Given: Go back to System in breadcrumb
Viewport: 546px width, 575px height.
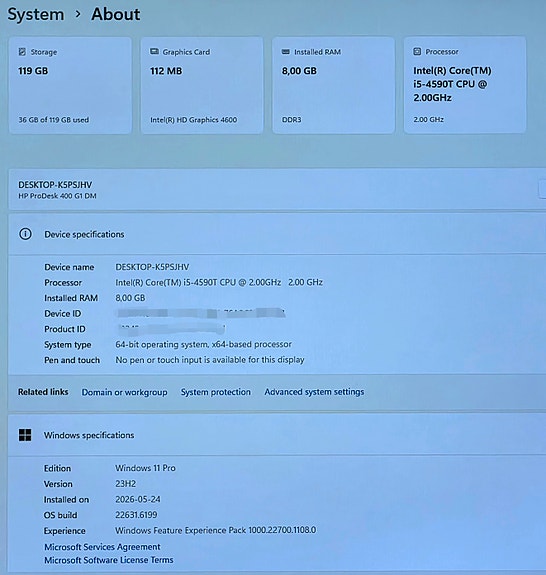Looking at the screenshot, I should [x=36, y=15].
